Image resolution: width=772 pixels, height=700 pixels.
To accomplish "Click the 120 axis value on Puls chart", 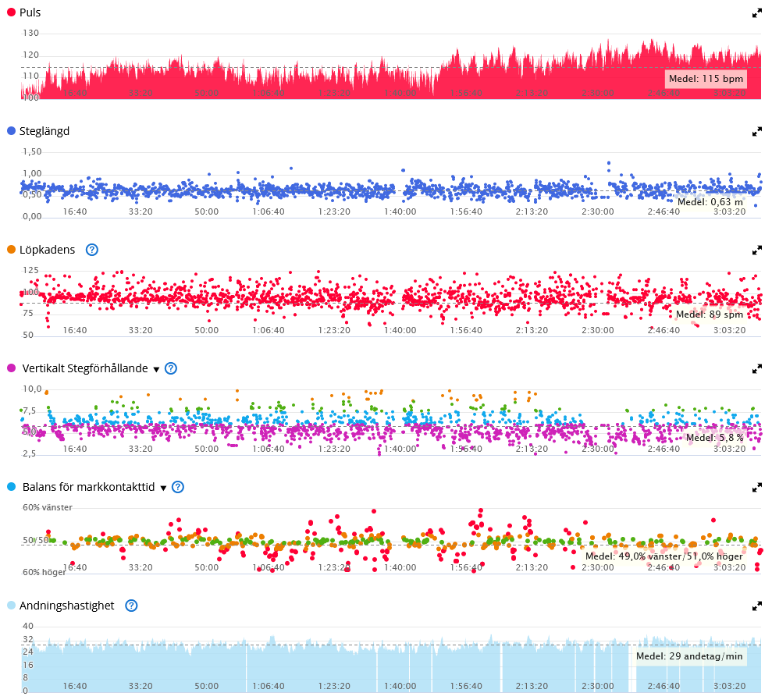I will pos(30,55).
